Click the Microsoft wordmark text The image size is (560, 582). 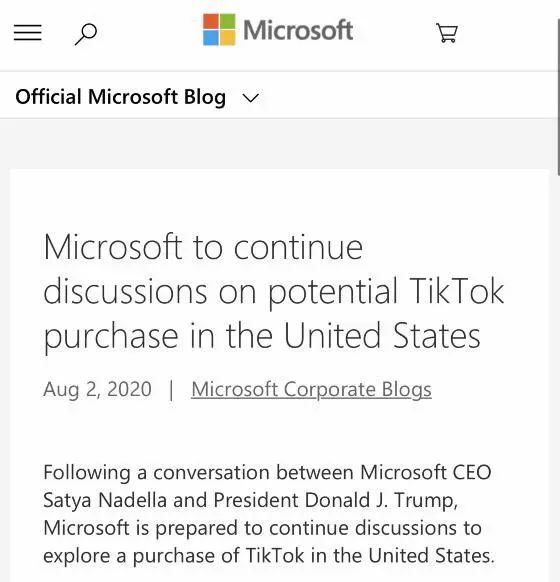pyautogui.click(x=298, y=30)
